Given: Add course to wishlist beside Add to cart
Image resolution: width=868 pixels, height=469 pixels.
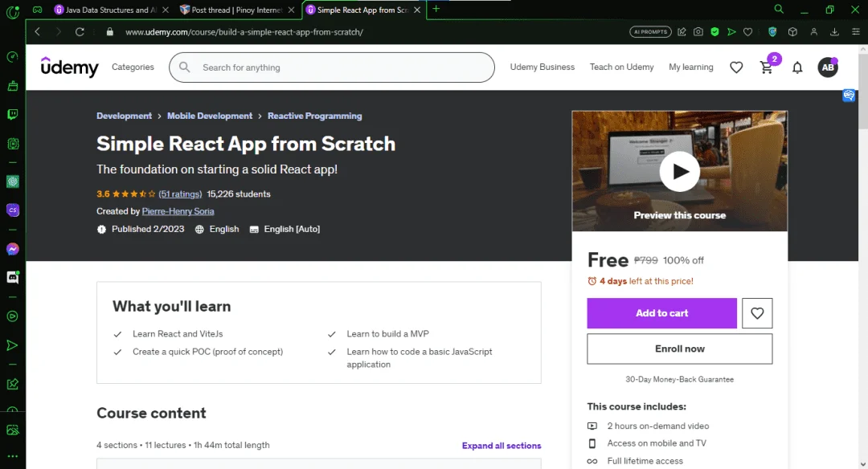Looking at the screenshot, I should (757, 313).
